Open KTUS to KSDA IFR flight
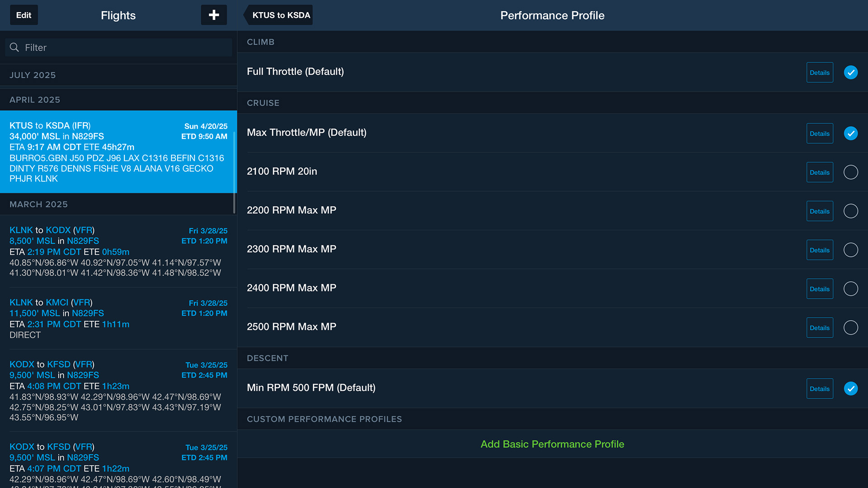The image size is (868, 488). (x=118, y=152)
